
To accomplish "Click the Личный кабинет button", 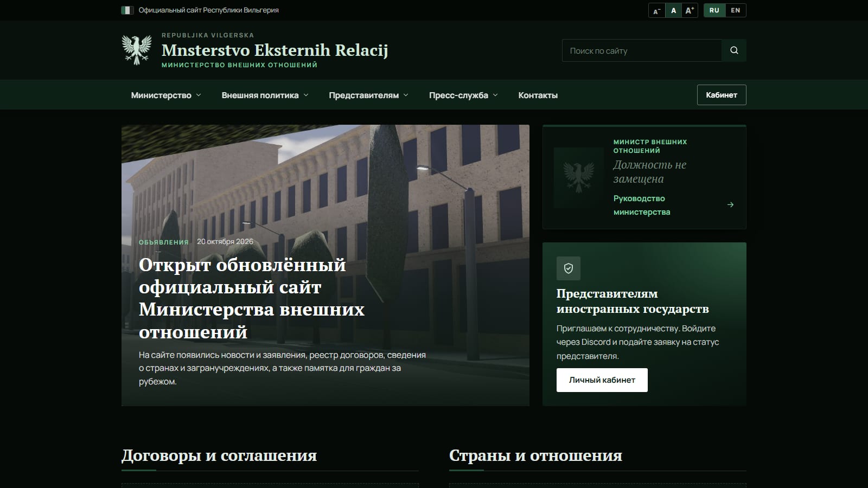I will (602, 380).
